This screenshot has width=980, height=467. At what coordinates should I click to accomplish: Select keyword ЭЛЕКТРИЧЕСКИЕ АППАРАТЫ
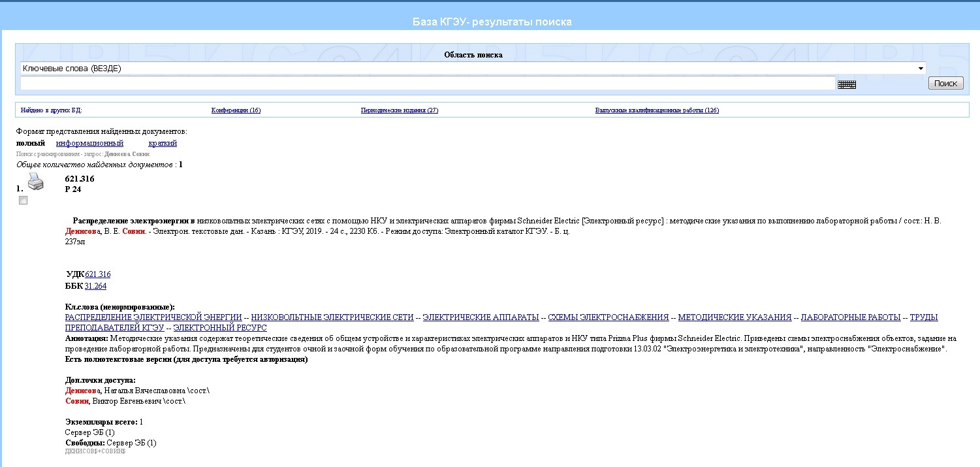(481, 317)
